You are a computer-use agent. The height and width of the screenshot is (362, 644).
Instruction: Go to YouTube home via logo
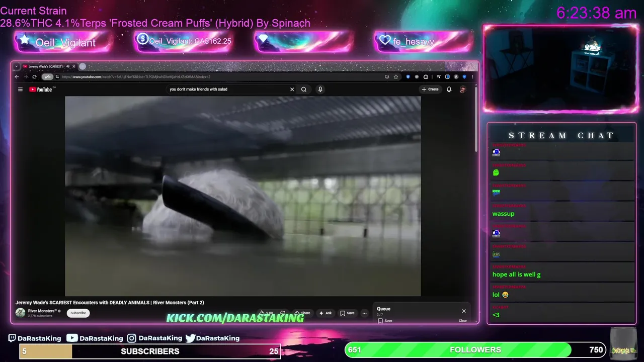[40, 89]
